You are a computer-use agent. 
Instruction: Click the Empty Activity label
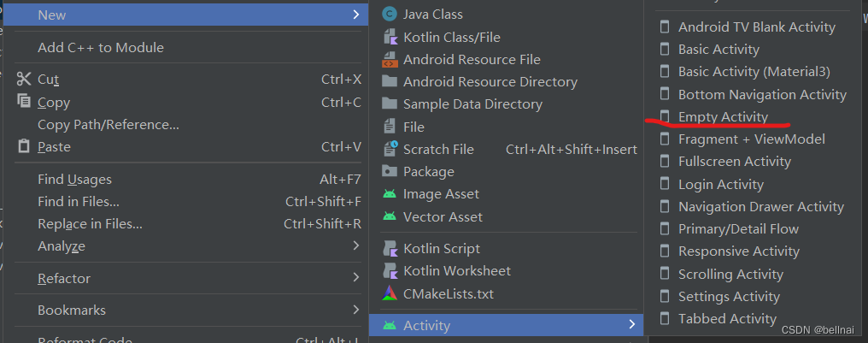click(x=723, y=117)
